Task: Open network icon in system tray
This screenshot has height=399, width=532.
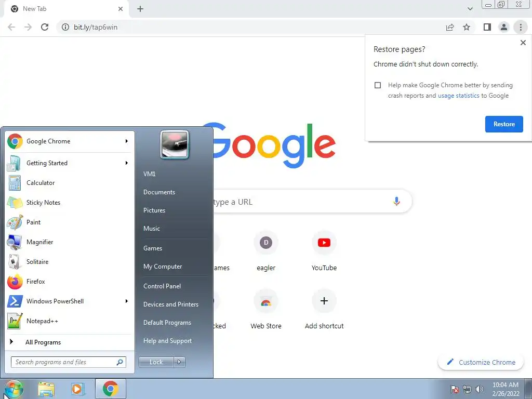Action: point(467,389)
